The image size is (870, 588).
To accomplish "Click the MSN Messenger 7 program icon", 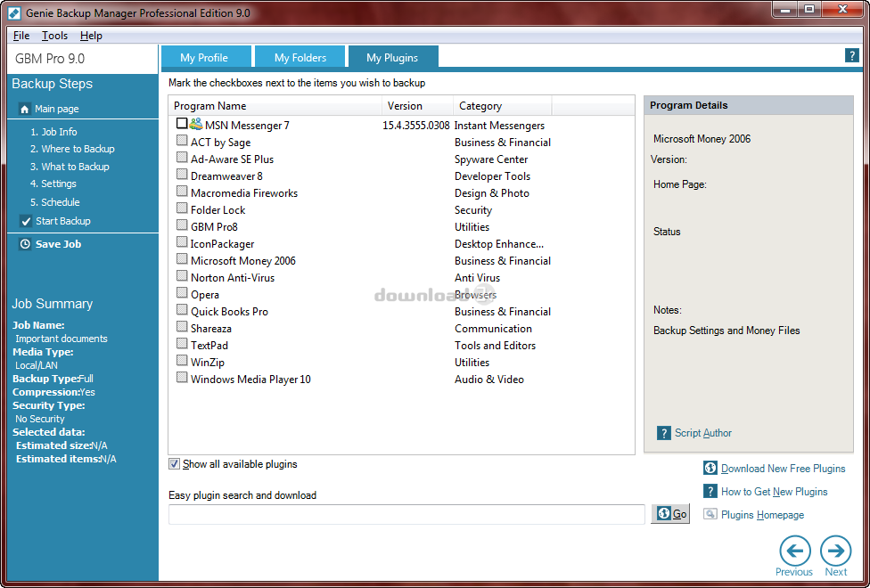I will point(195,124).
